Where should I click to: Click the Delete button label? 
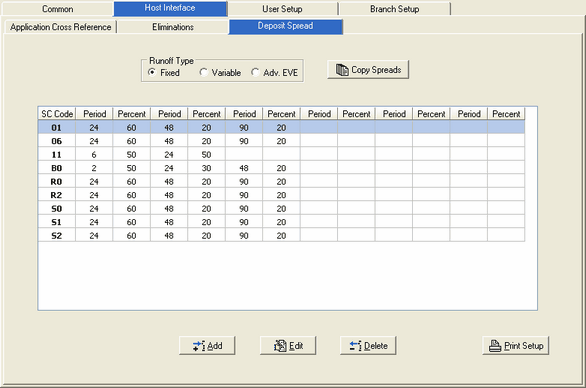click(376, 346)
